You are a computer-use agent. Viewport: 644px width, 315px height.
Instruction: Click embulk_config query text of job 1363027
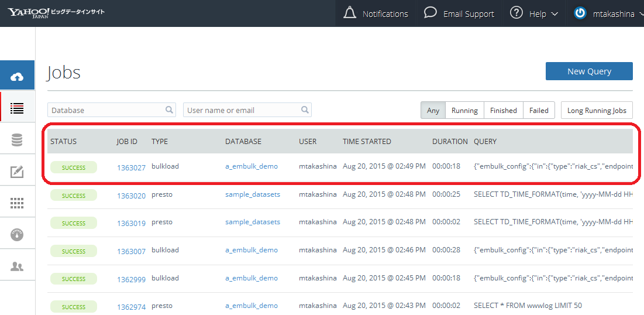553,166
